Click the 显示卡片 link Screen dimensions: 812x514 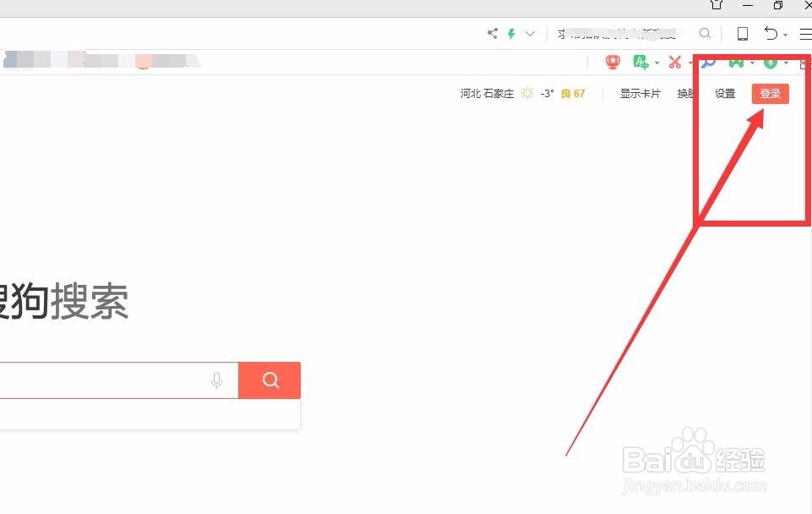(x=640, y=94)
